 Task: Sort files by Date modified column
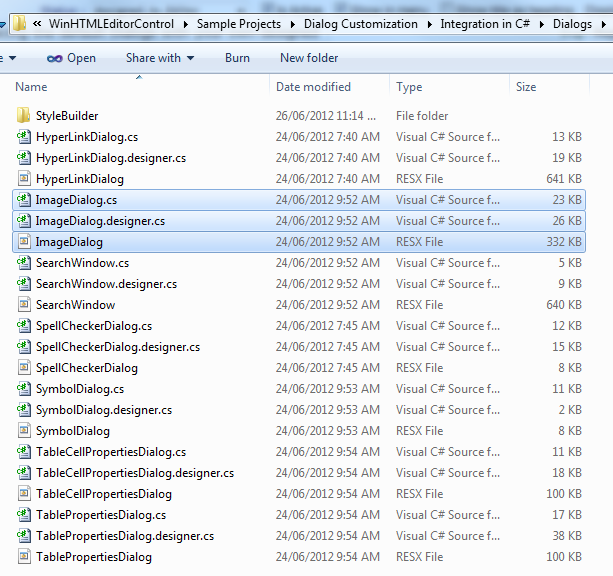coord(313,88)
